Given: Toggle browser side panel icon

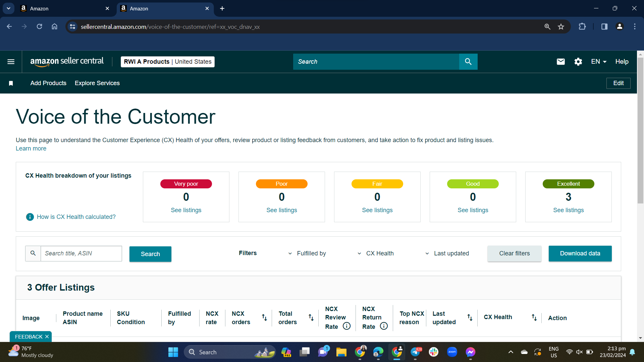Looking at the screenshot, I should coord(604,26).
